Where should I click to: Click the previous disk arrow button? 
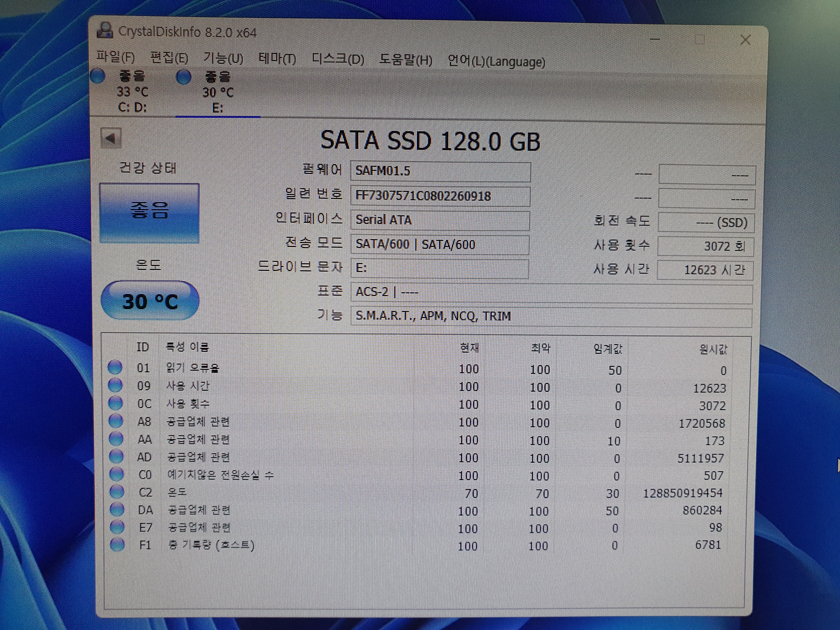pyautogui.click(x=111, y=138)
